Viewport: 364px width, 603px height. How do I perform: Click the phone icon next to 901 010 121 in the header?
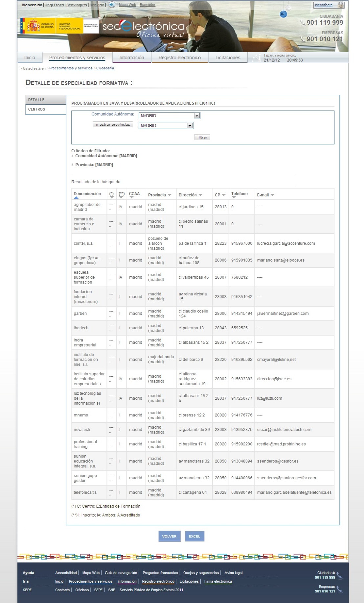tap(303, 39)
